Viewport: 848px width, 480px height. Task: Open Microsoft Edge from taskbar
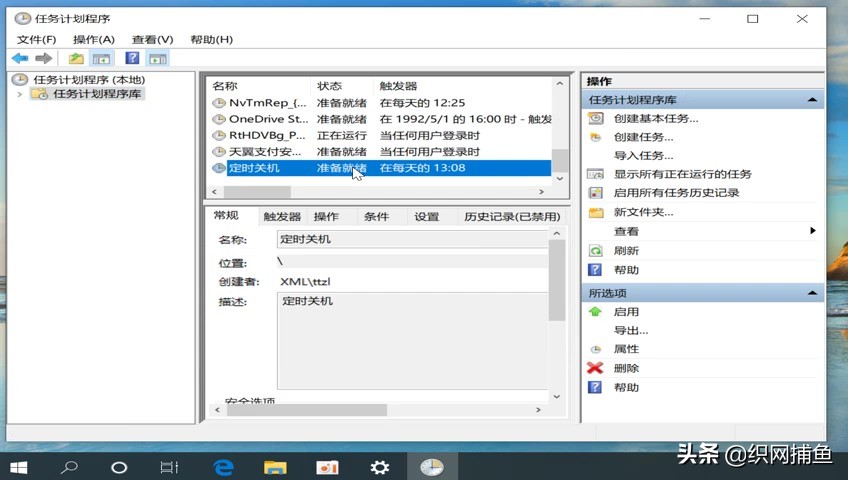(x=223, y=467)
